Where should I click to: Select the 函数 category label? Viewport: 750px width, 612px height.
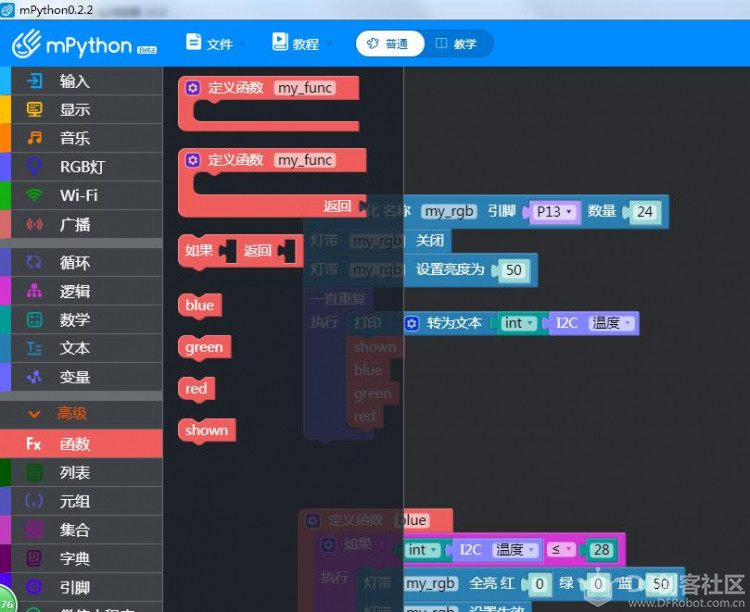[75, 444]
